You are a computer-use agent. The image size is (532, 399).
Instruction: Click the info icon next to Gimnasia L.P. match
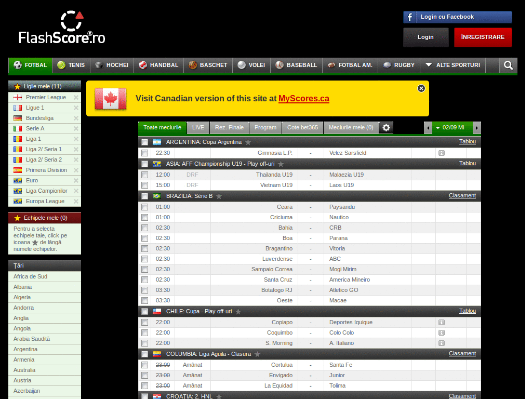[441, 153]
